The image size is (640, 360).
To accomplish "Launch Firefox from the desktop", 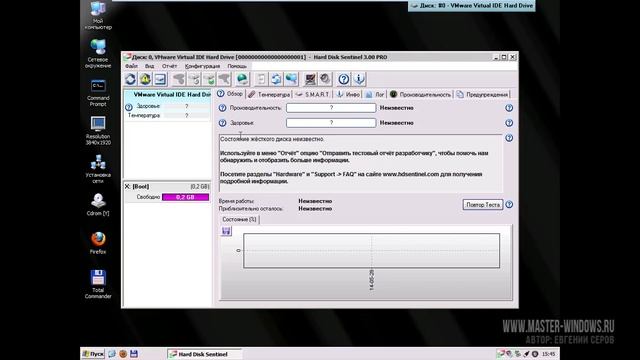I will point(98,243).
